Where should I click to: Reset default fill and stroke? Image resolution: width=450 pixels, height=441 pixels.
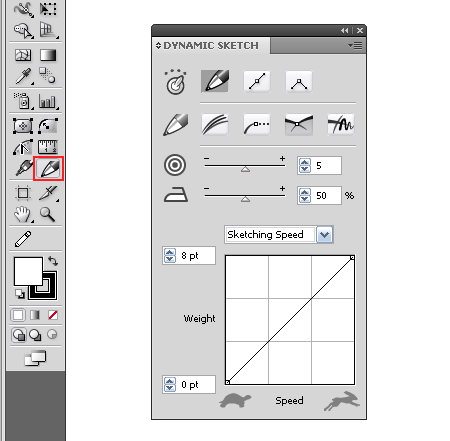point(20,294)
